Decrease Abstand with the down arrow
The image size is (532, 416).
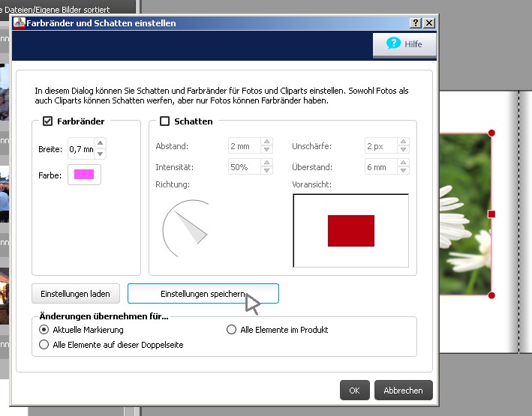coord(266,149)
